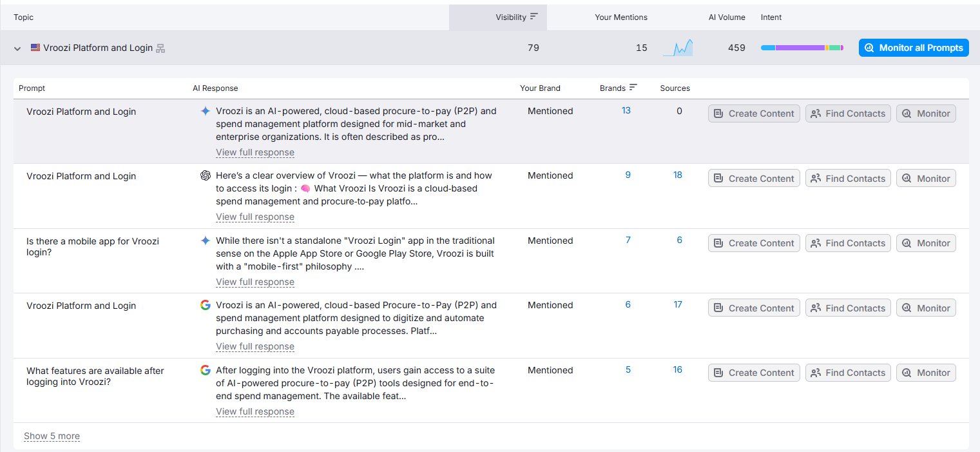Viewport: 980px width, 452px height.
Task: Click the topic hierarchy icon beside Vroozi Platform and Login
Action: coord(160,48)
